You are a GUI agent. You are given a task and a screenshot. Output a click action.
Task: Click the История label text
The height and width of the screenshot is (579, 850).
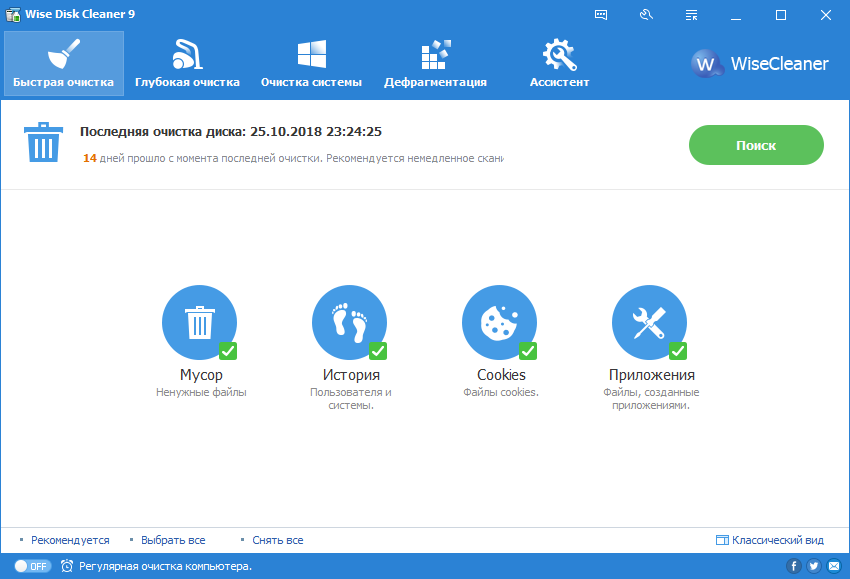point(351,375)
